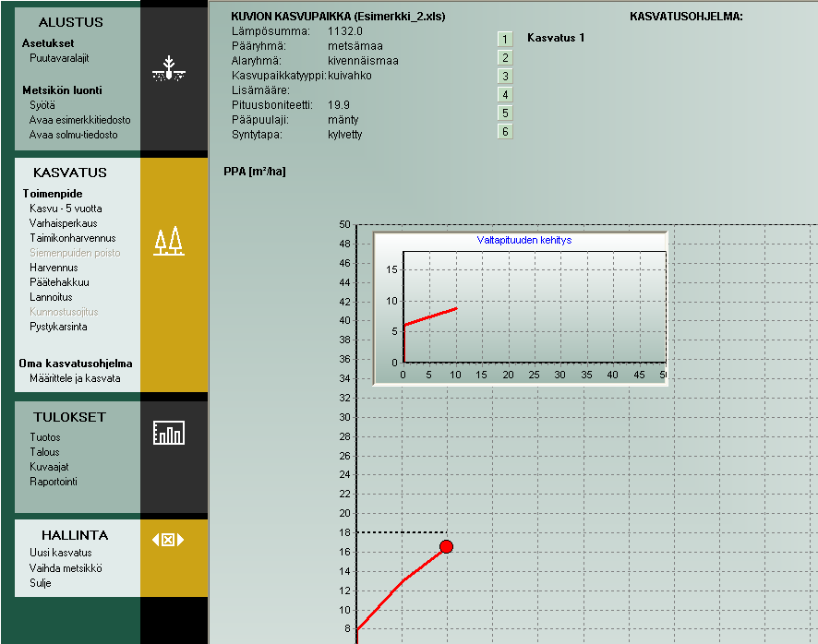Open Tuotos results

click(45, 437)
